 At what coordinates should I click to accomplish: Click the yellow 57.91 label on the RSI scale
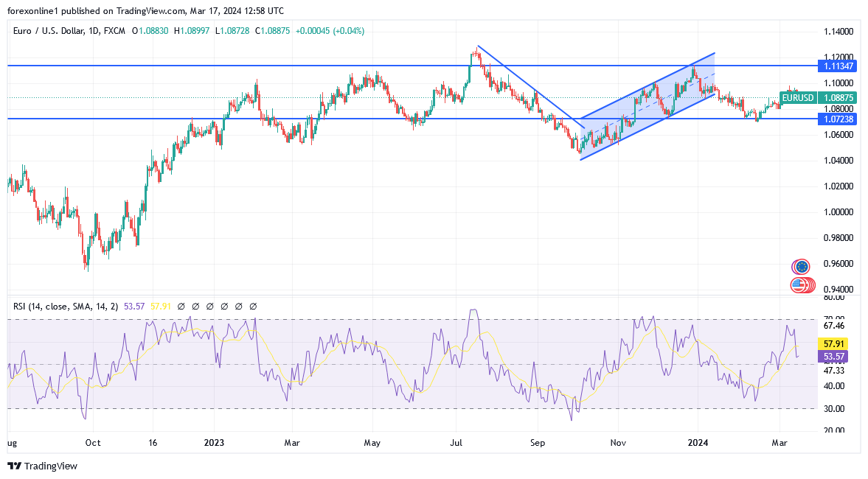pos(833,344)
